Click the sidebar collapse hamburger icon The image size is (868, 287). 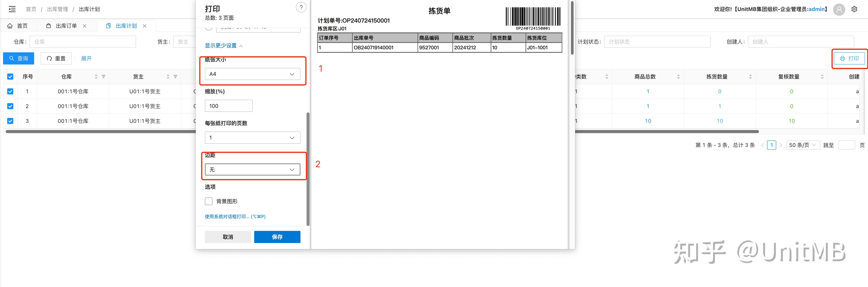pyautogui.click(x=12, y=9)
